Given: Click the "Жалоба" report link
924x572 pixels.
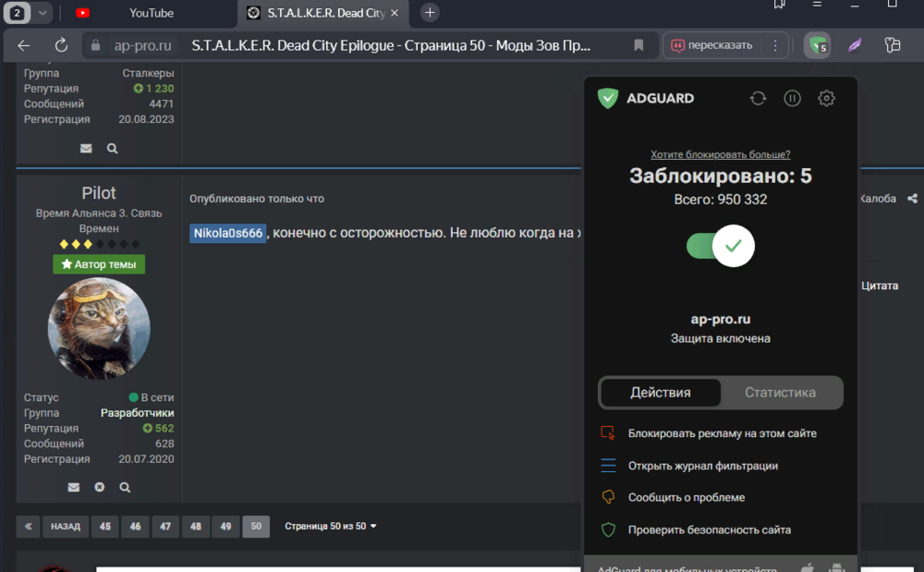Looking at the screenshot, I should pos(878,199).
